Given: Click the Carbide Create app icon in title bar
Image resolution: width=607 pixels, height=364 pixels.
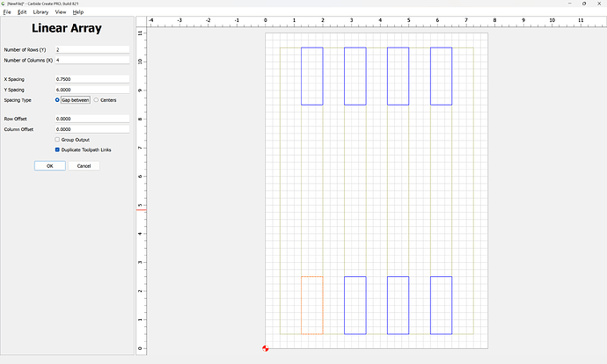Looking at the screenshot, I should 4,4.
